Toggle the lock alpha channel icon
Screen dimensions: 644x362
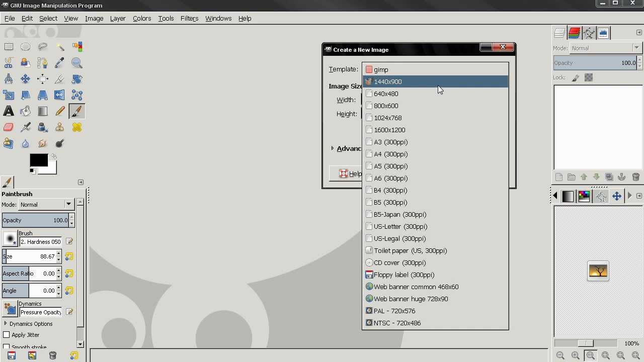tap(589, 77)
